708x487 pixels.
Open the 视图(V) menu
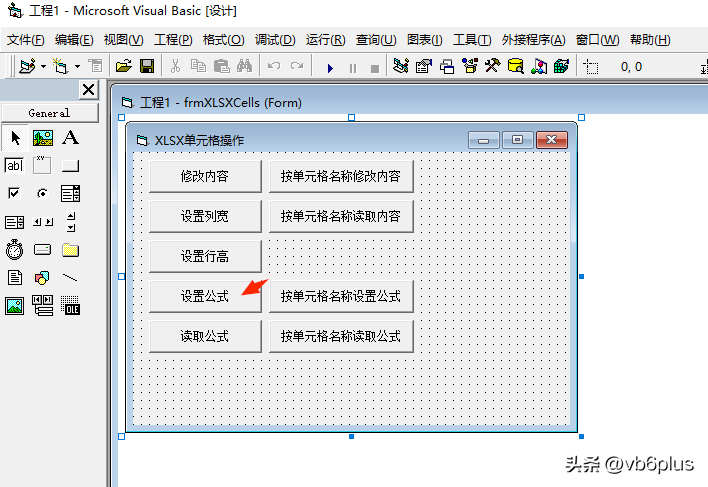[x=123, y=40]
